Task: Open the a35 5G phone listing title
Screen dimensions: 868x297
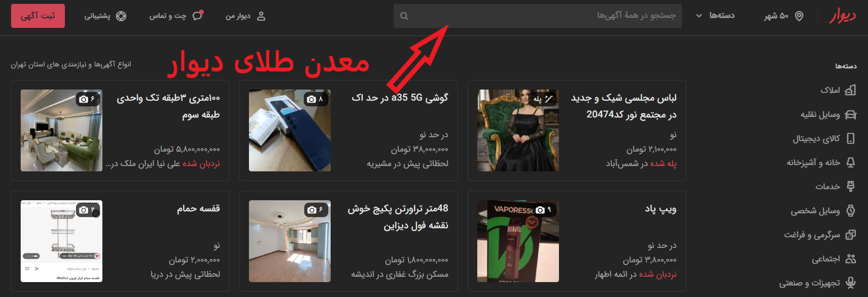Action: (399, 98)
